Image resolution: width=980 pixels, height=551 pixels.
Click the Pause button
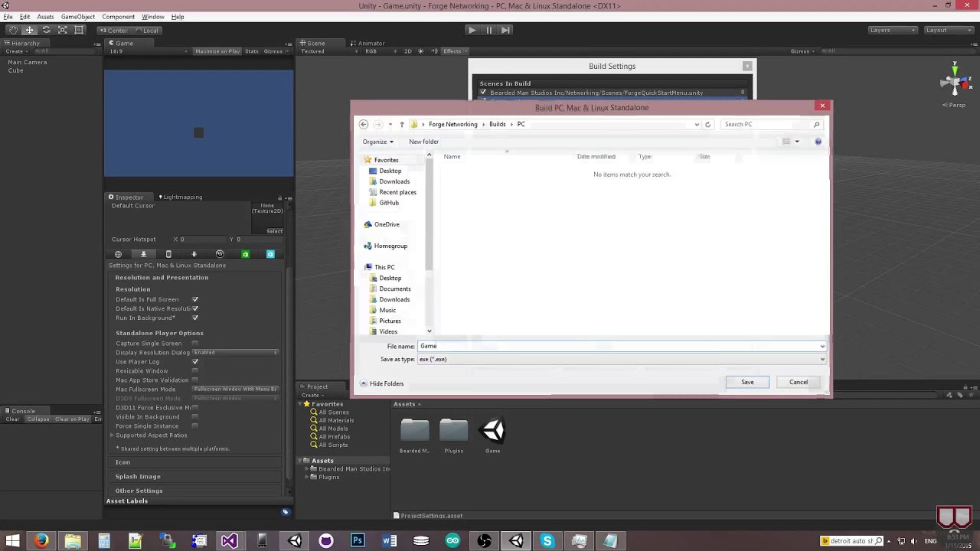[488, 30]
